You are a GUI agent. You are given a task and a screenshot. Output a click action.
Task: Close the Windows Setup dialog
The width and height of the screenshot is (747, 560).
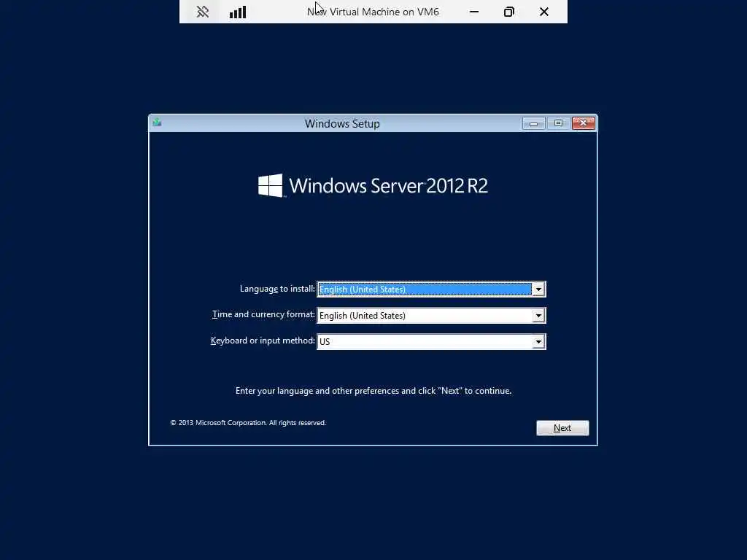[x=583, y=123]
